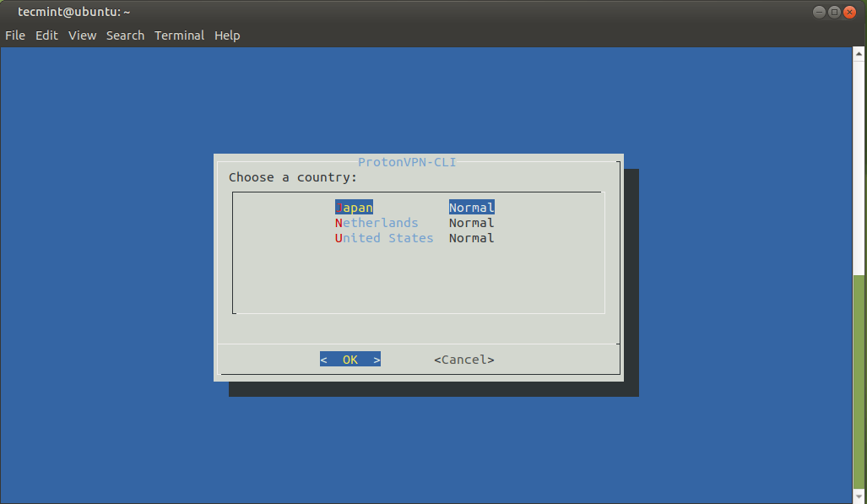867x504 pixels.
Task: Select United States in the country list
Action: [384, 238]
